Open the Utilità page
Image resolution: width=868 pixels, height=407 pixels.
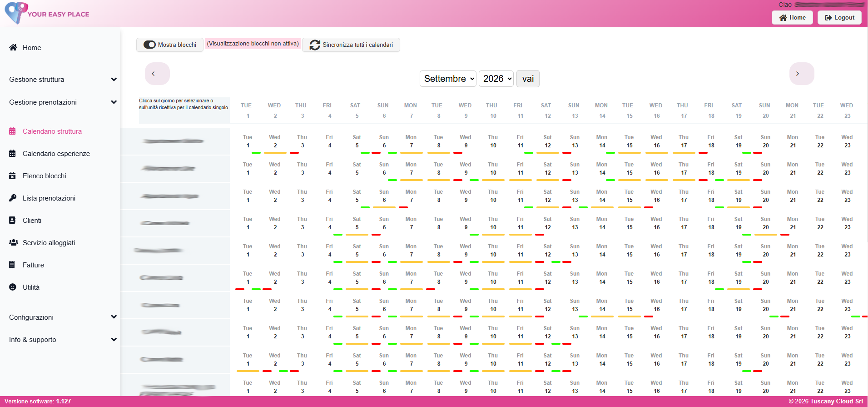coord(31,287)
